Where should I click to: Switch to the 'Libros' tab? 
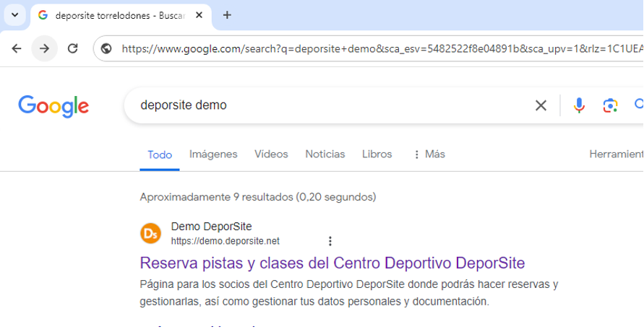point(377,154)
